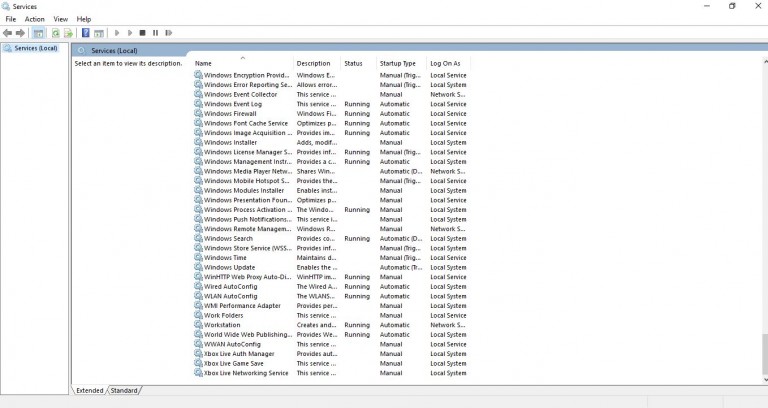768x408 pixels.
Task: Click the Back arrow in the toolbar
Action: [8, 33]
